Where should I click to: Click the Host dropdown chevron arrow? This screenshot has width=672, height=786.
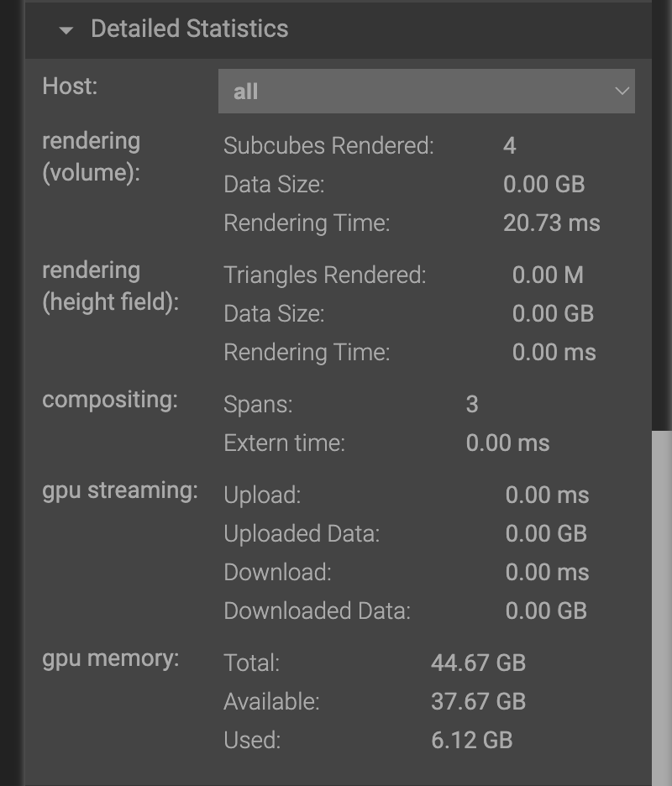(x=622, y=91)
